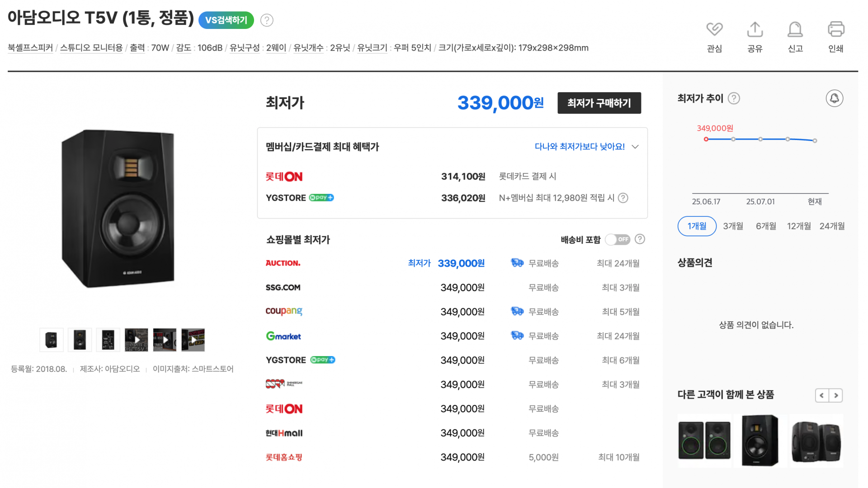Click Npay+ badge in YGSTORE benefit row

click(x=321, y=197)
